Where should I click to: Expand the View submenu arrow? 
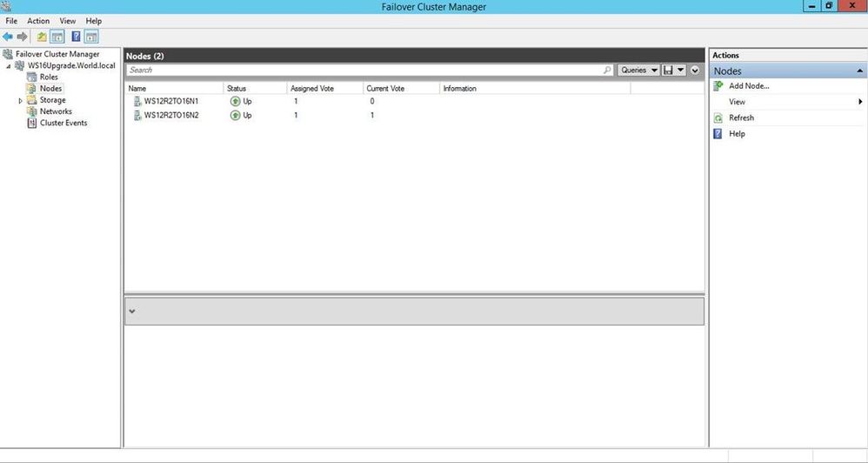click(861, 102)
